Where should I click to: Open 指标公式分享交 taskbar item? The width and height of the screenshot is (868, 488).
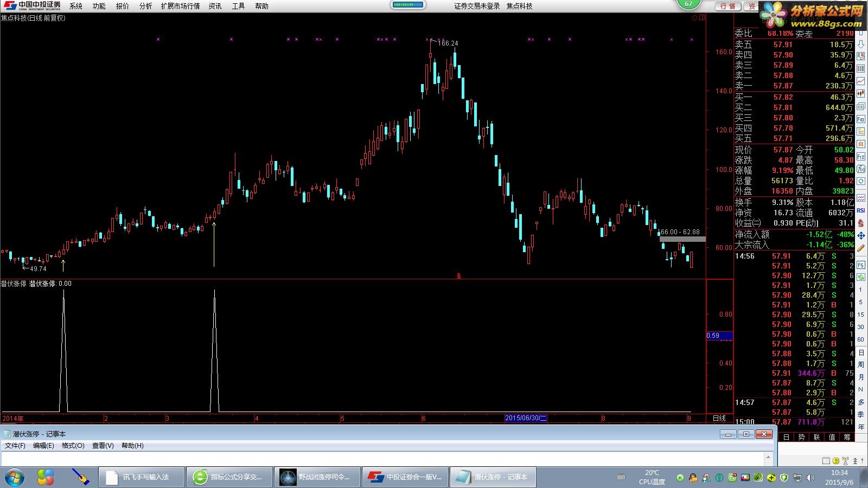[x=229, y=477]
